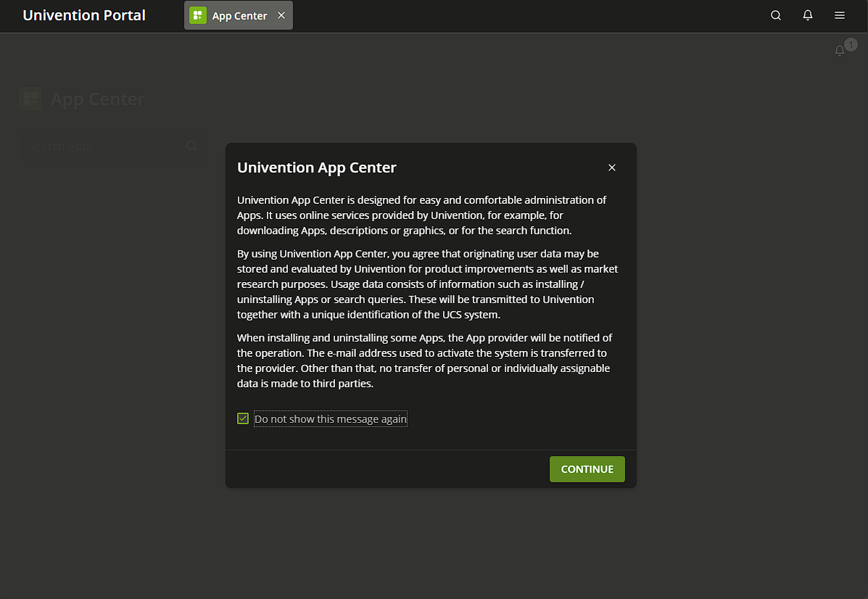Open the hamburger menu in the header
The image size is (868, 599).
839,15
